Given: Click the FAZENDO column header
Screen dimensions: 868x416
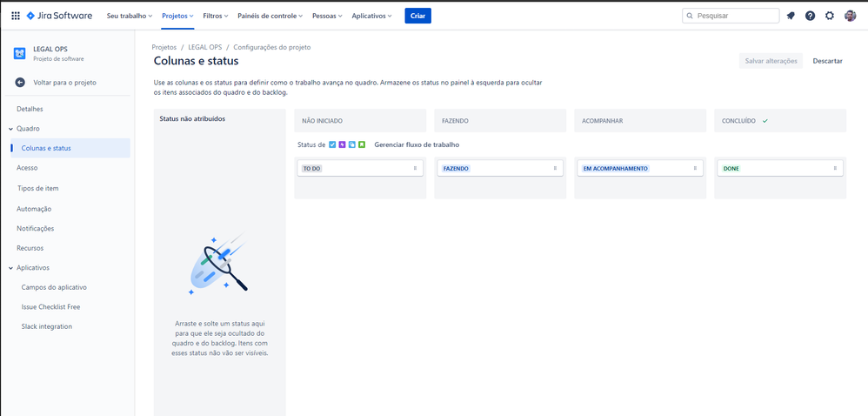Looking at the screenshot, I should (x=500, y=121).
